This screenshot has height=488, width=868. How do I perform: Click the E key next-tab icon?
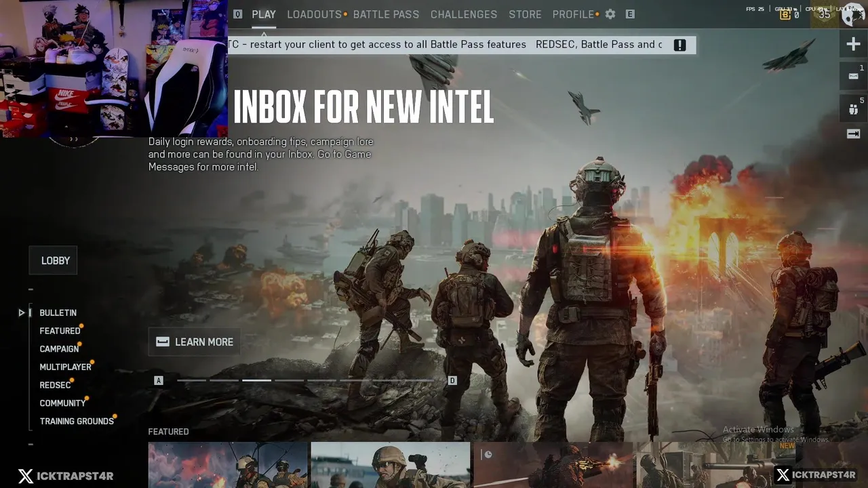coord(630,14)
